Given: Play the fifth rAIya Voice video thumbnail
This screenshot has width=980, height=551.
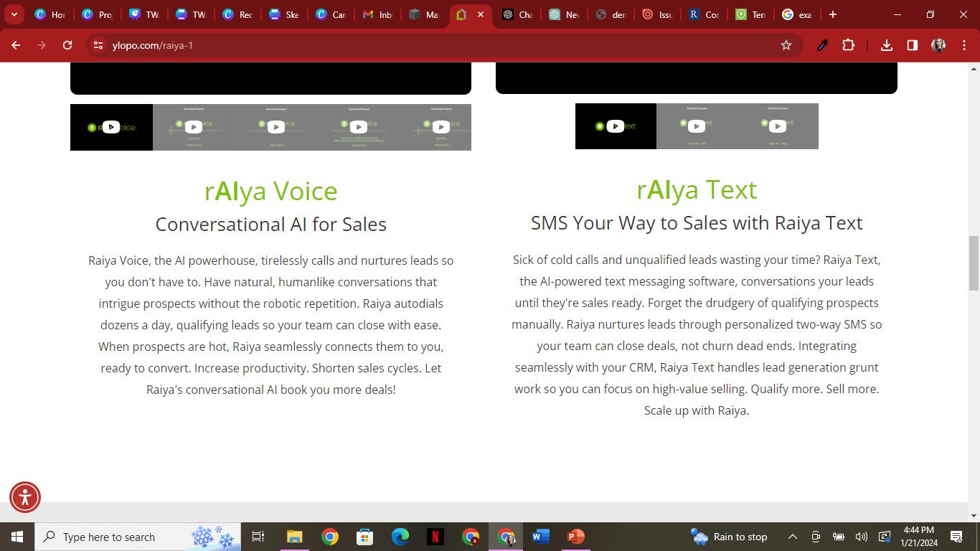Looking at the screenshot, I should click(x=440, y=127).
